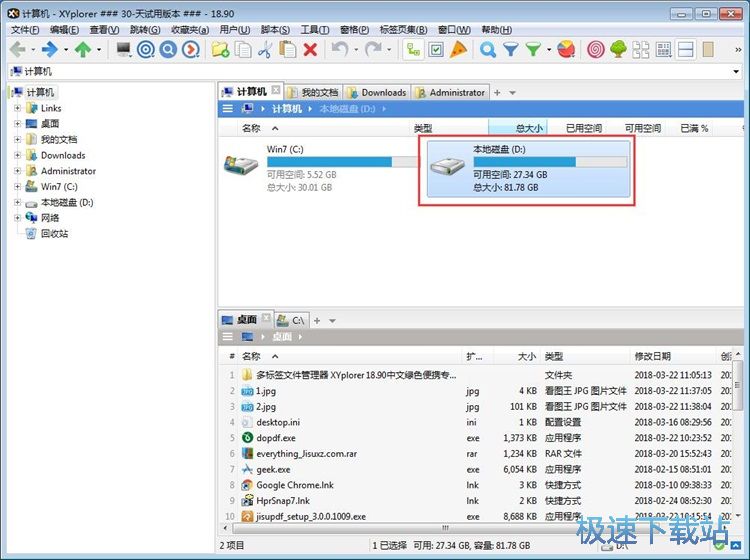Click the orange arrow circle Go To icon
The width and height of the screenshot is (750, 560).
coord(190,49)
